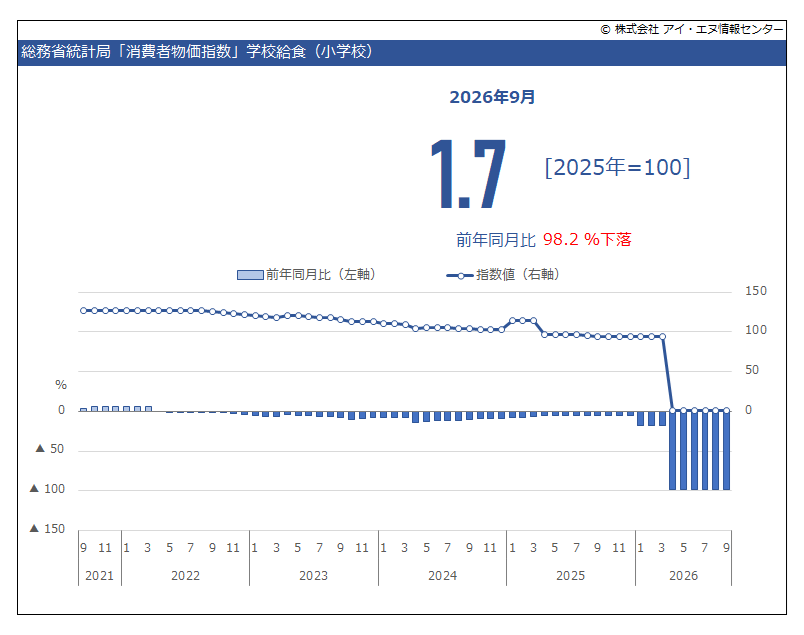
Task: Click left axis label ▲ 150
Action: [x=47, y=529]
